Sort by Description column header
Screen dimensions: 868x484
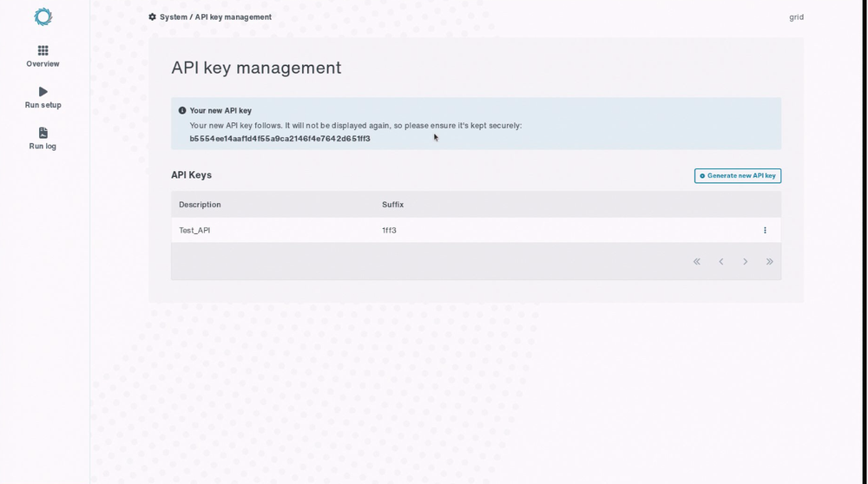(200, 205)
